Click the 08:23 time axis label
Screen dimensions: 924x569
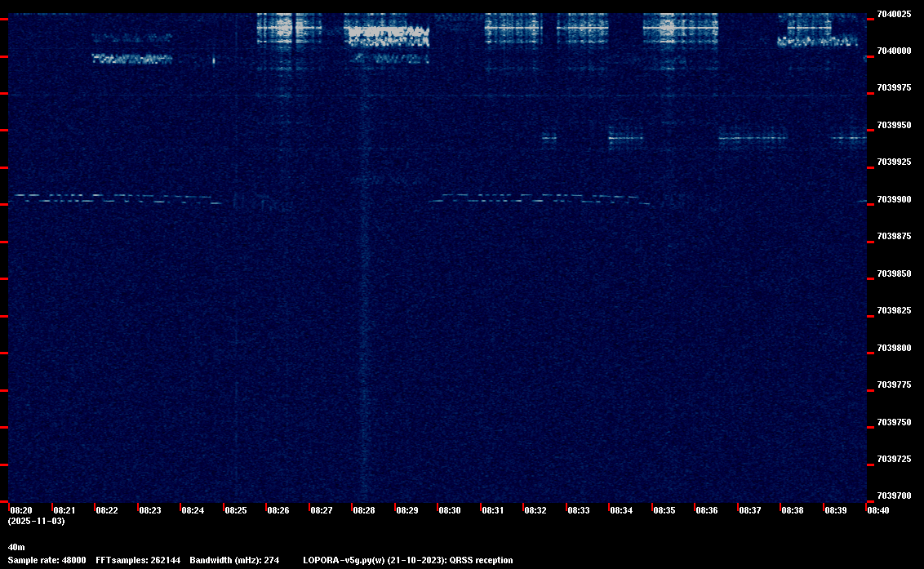click(150, 510)
